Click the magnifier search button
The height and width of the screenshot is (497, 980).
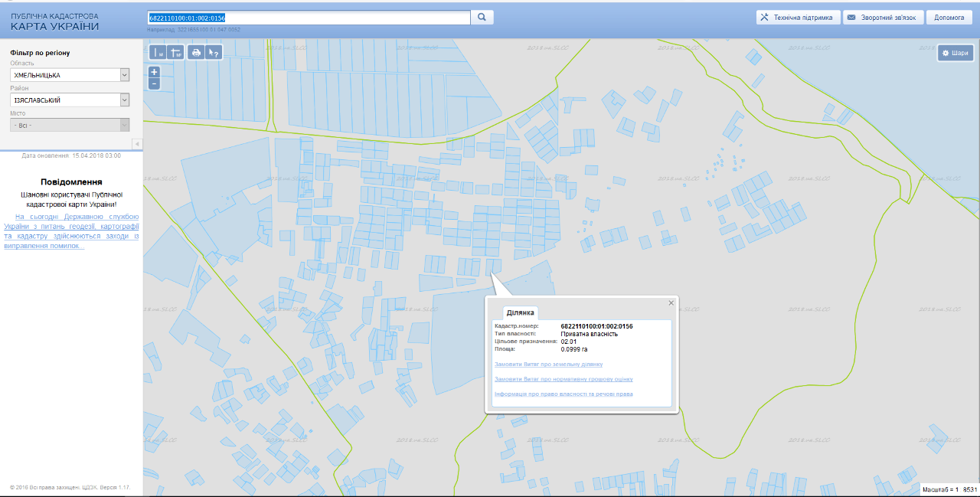482,17
